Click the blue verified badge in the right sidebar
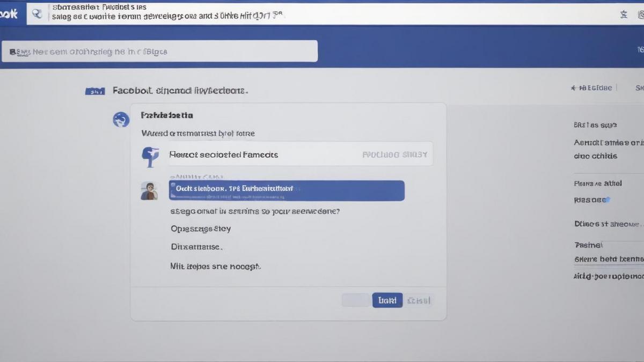This screenshot has width=644, height=362. [608, 199]
